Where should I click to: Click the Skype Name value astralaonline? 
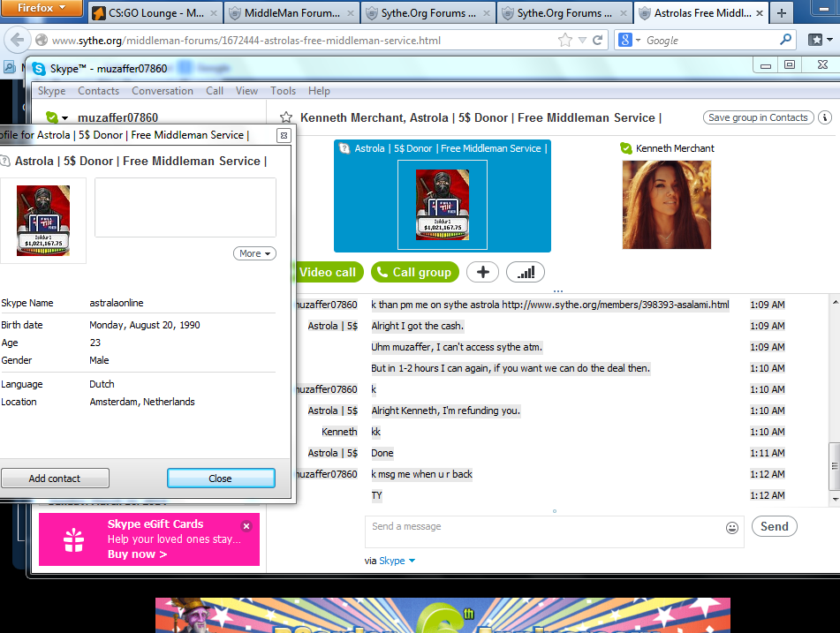[x=117, y=303]
